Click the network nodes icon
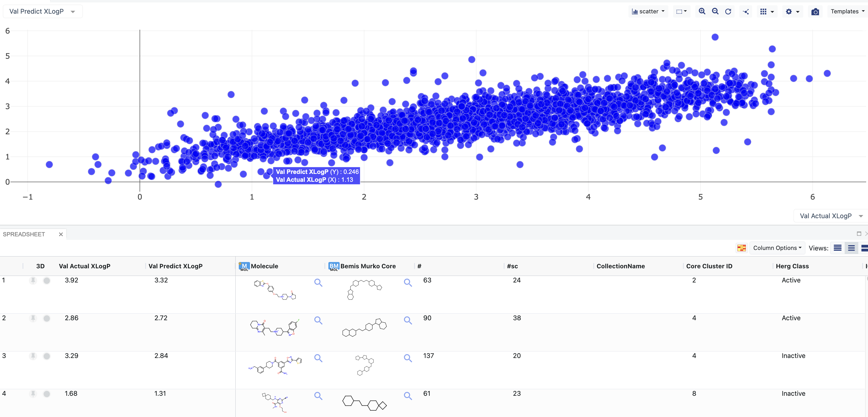 click(x=746, y=12)
